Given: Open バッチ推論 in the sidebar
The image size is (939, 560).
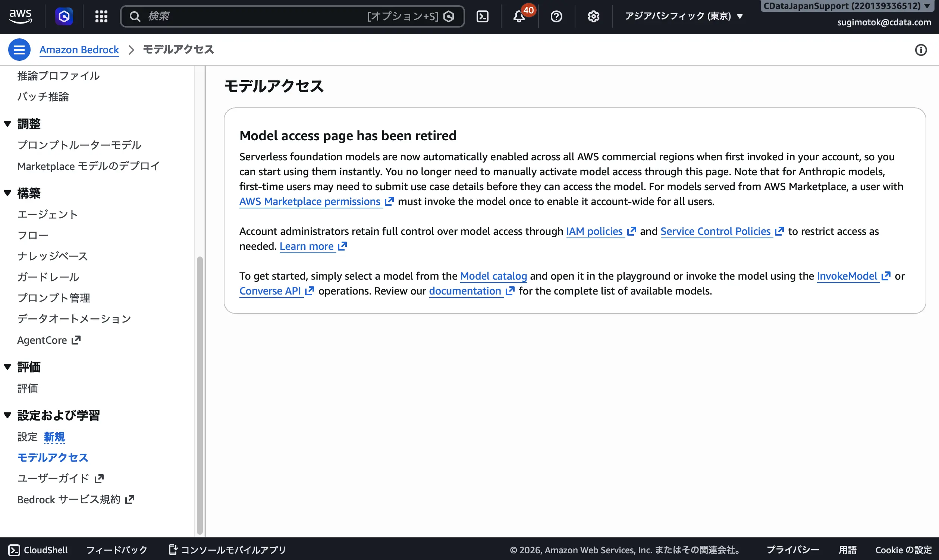Looking at the screenshot, I should point(43,97).
